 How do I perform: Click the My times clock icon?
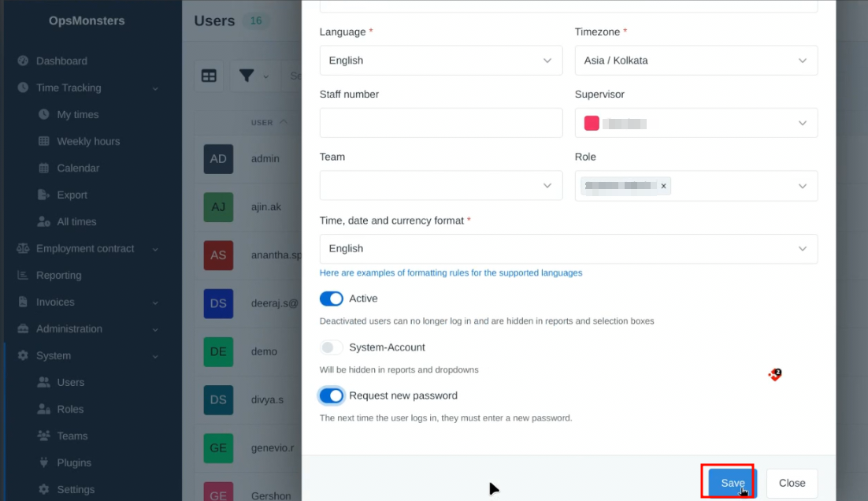(x=44, y=114)
